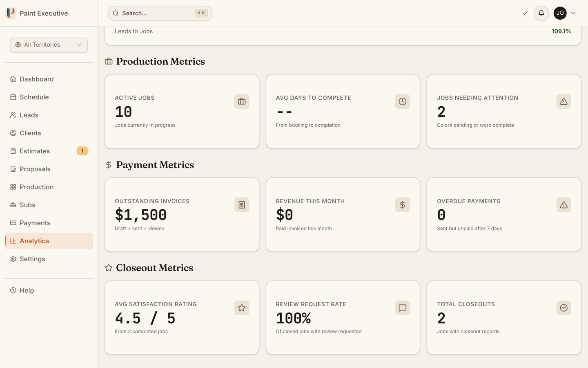The height and width of the screenshot is (368, 588).
Task: Click the Active Jobs briefcase icon
Action: coord(242,101)
